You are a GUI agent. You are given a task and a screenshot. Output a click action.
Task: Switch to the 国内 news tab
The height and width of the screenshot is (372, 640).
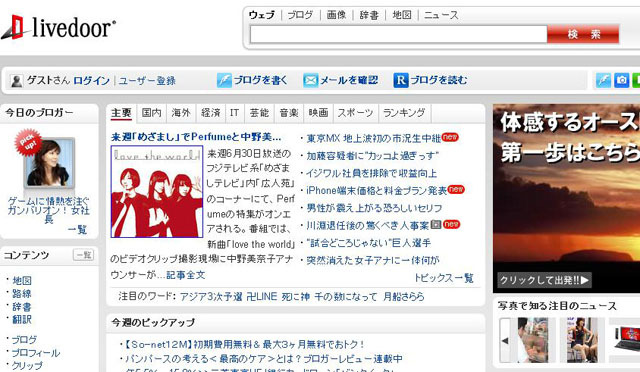pyautogui.click(x=151, y=113)
